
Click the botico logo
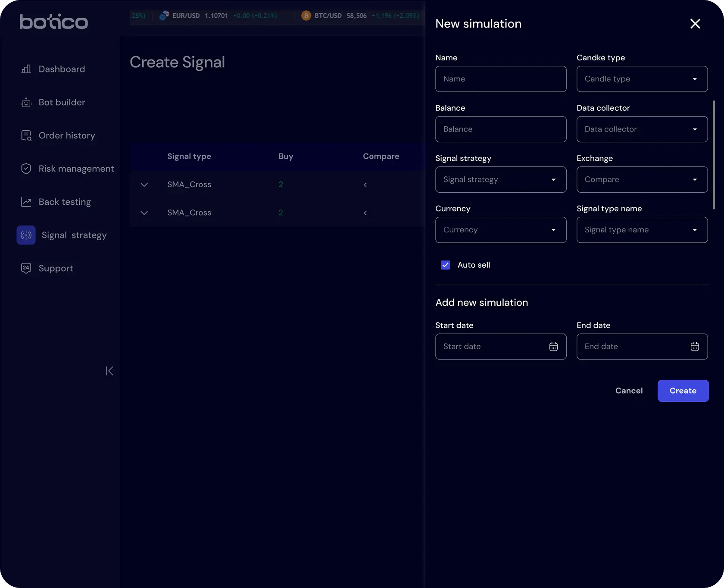(54, 22)
